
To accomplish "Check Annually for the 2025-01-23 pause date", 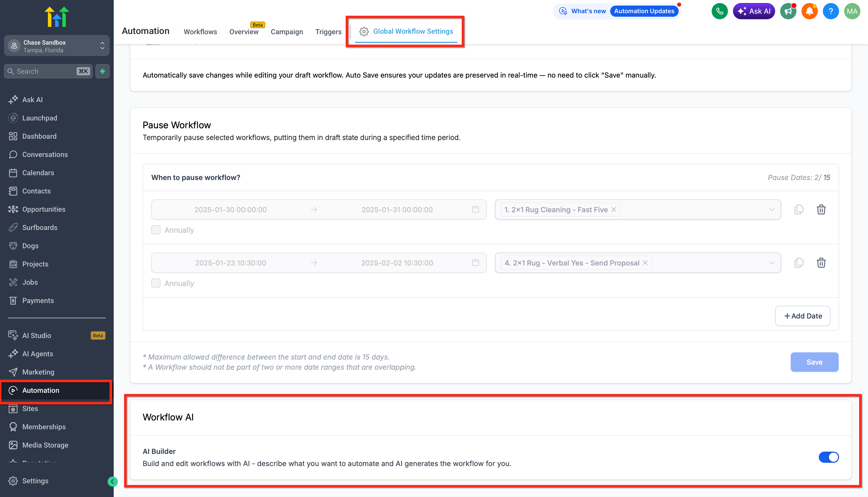I will (156, 283).
